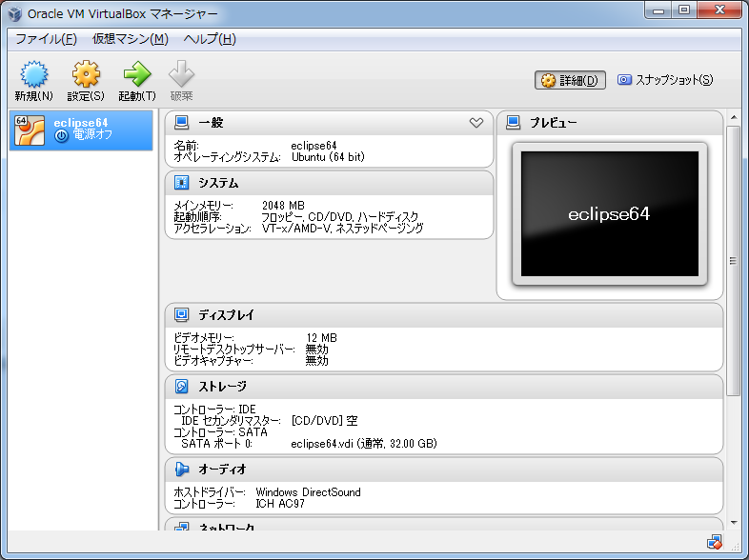Screen dimensions: 749x560
Task: Click the eclipse64 preview thumbnail
Action: click(x=609, y=214)
